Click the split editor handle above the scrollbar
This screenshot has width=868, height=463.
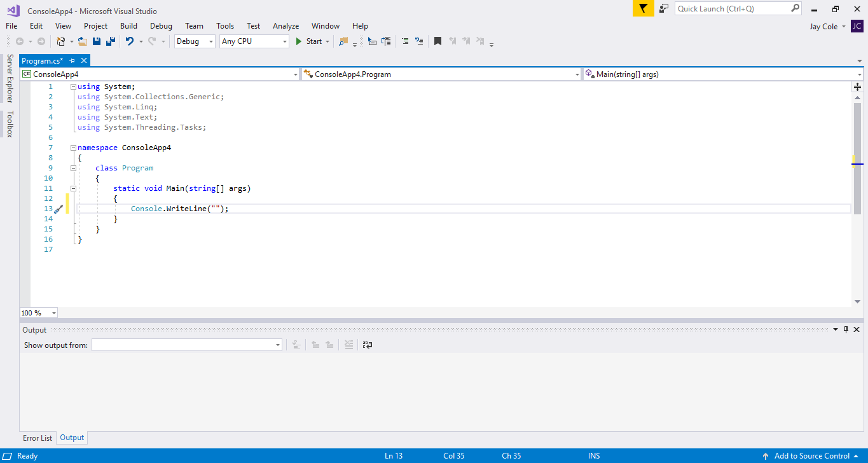(x=857, y=86)
